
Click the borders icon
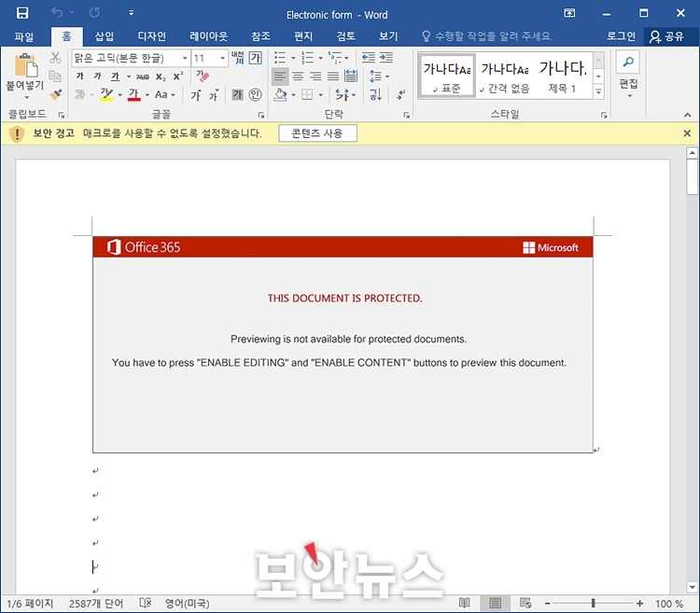(307, 94)
